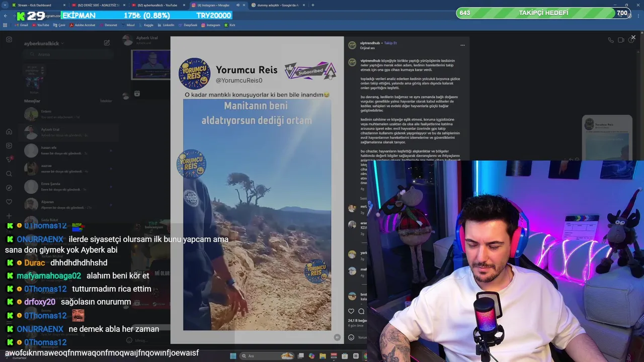This screenshot has height=362, width=644.
Task: Open Orijinal ses audio link
Action: click(367, 48)
